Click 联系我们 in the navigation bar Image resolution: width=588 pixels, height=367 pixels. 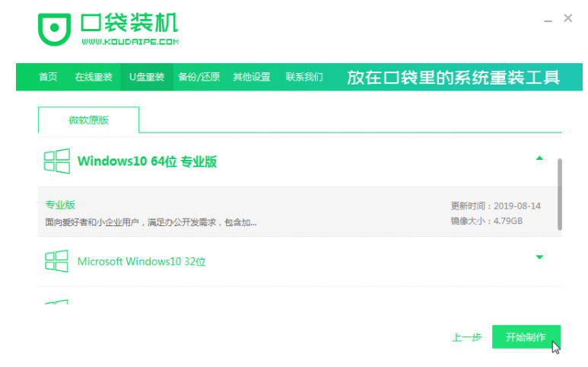tap(304, 77)
